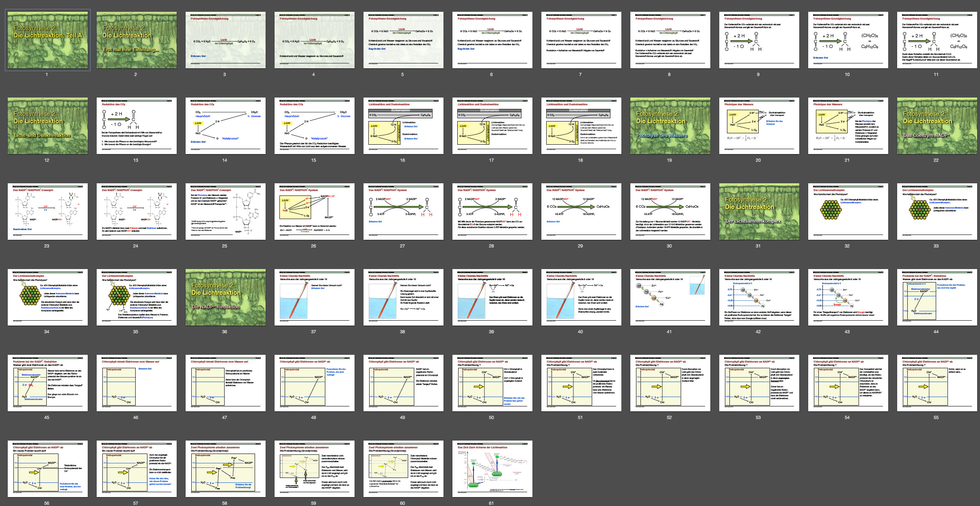The height and width of the screenshot is (506, 980).
Task: Open slide 2 'Erst mal eine Einleitung' thumbnail
Action: (x=136, y=40)
